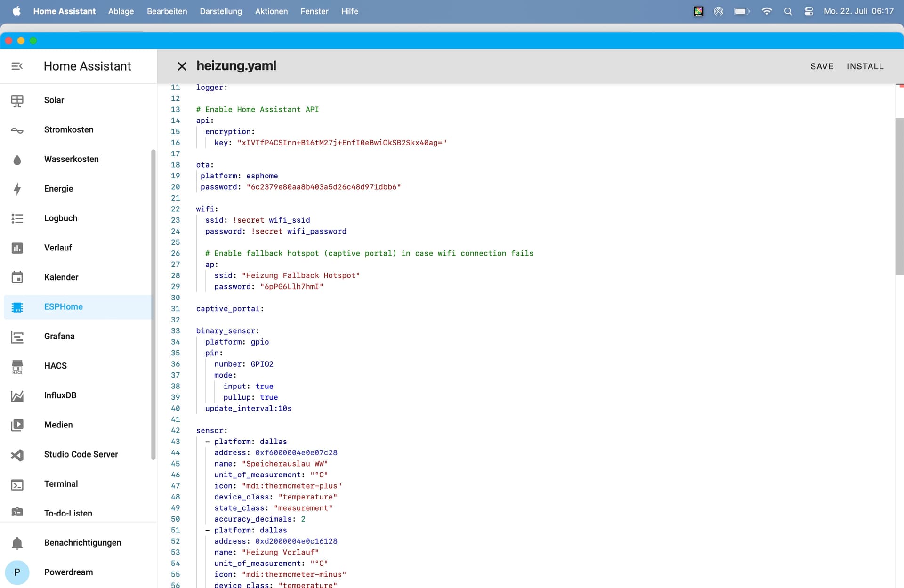
Task: Open the Darstellung menu
Action: click(x=220, y=11)
